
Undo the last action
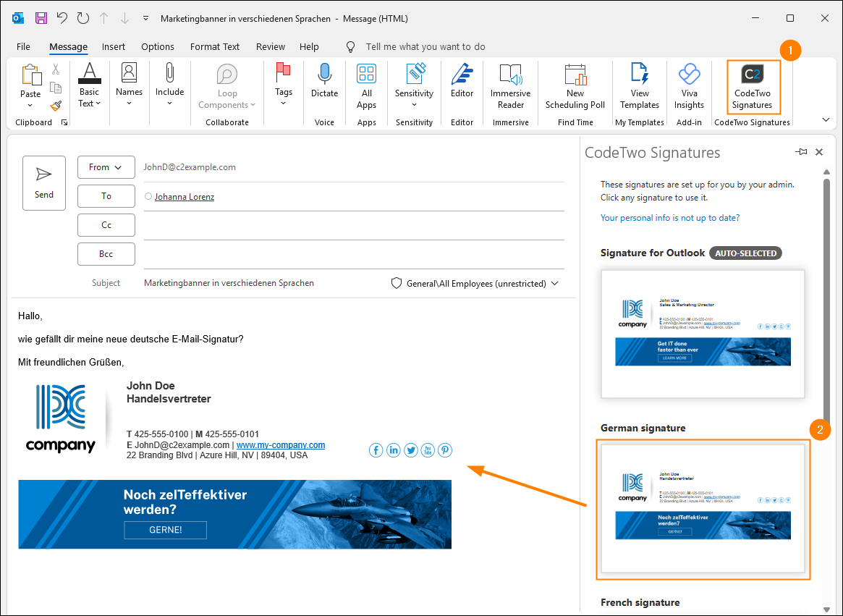[62, 18]
